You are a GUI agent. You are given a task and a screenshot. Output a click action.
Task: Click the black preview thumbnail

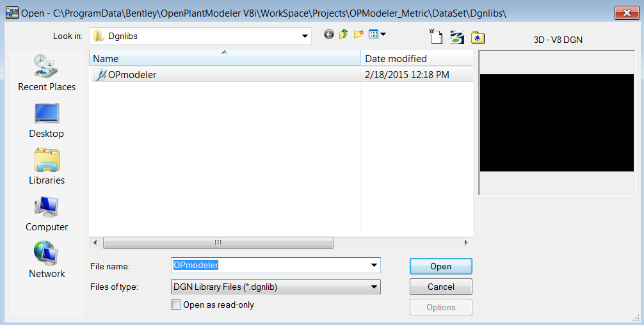click(x=556, y=123)
